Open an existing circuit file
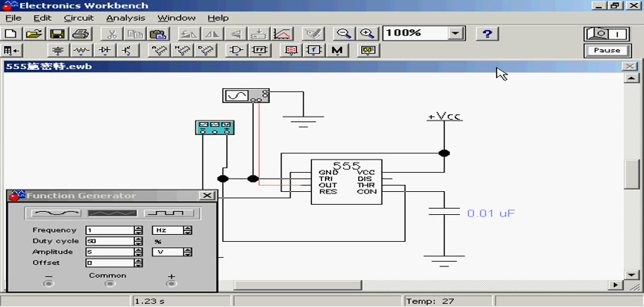The width and height of the screenshot is (644, 307). click(x=35, y=34)
